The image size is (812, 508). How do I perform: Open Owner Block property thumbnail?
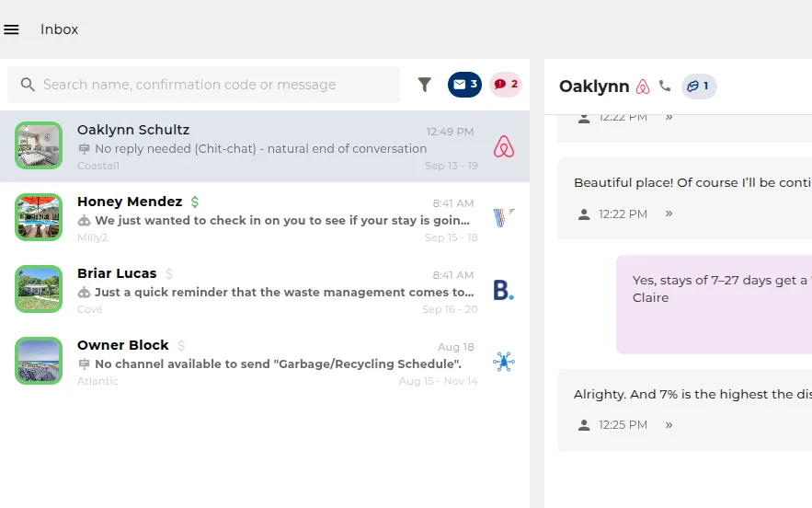(x=39, y=361)
